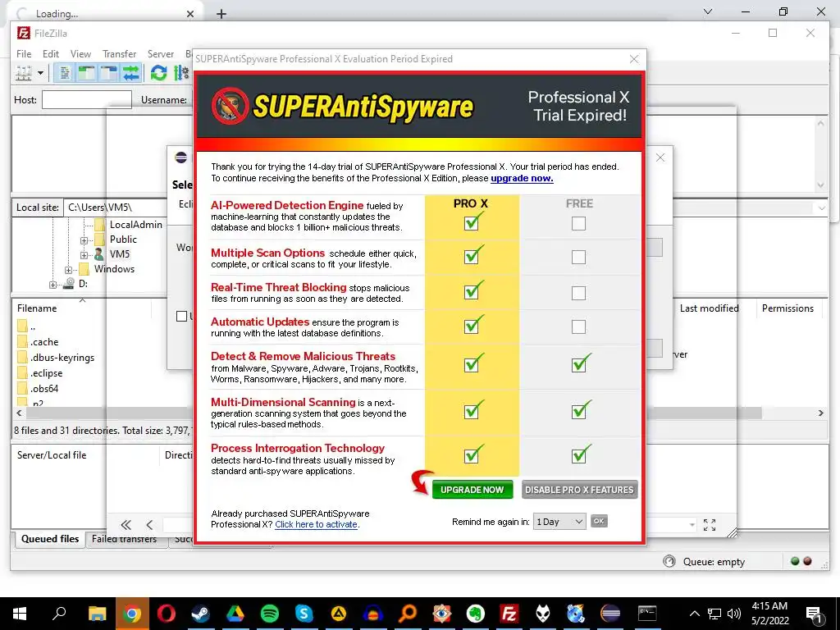The height and width of the screenshot is (630, 840).
Task: Toggle the local directory tree icon
Action: coord(86,73)
